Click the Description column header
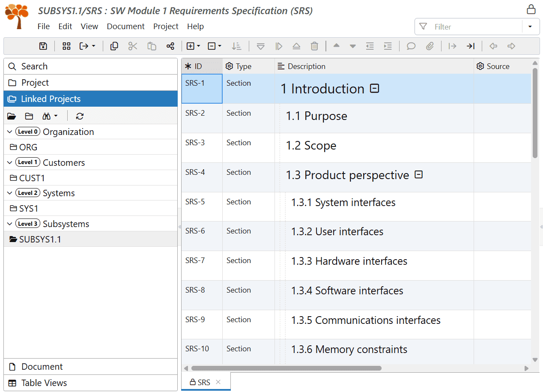 [374, 66]
